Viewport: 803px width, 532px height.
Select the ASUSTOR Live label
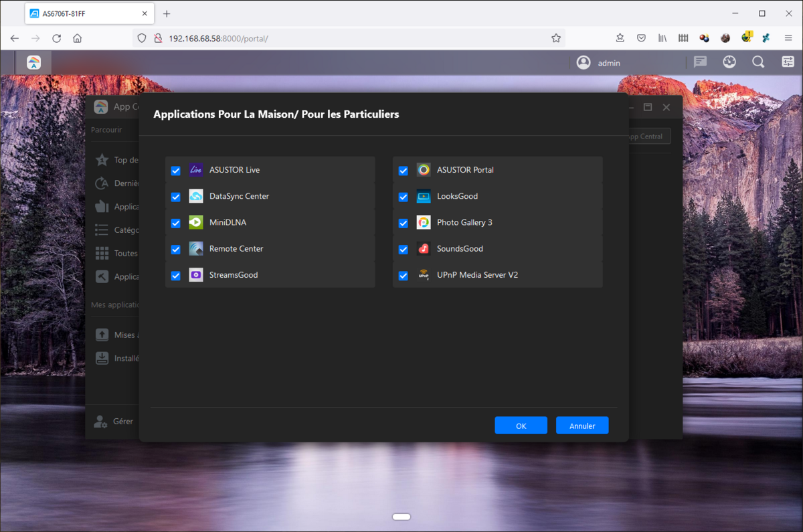234,170
